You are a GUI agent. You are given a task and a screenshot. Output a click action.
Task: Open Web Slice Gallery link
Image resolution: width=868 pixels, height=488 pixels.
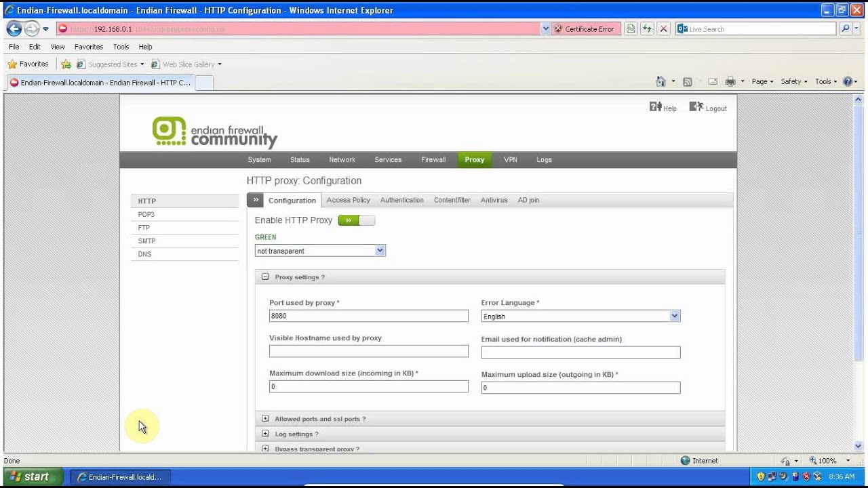coord(186,64)
